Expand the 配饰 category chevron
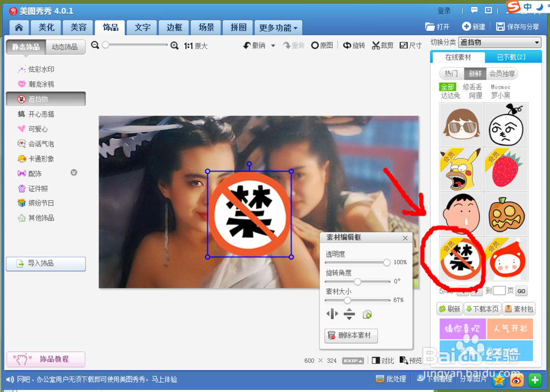Image resolution: width=550 pixels, height=392 pixels. pyautogui.click(x=74, y=173)
